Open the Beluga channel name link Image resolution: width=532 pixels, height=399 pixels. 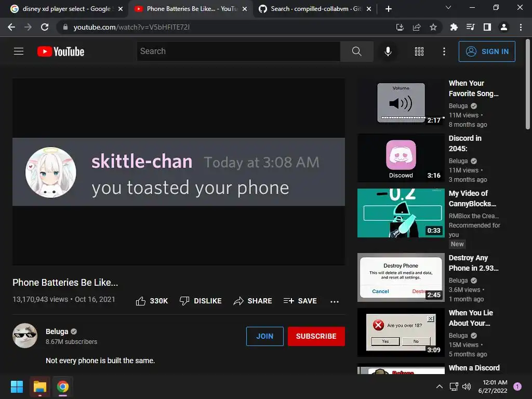(x=57, y=331)
